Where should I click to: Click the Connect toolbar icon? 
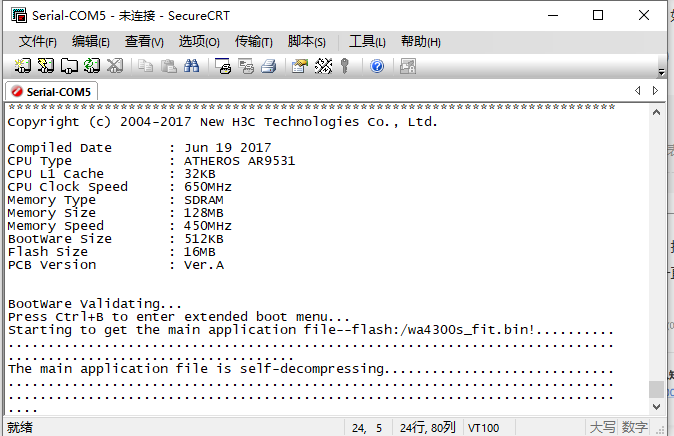pyautogui.click(x=22, y=66)
